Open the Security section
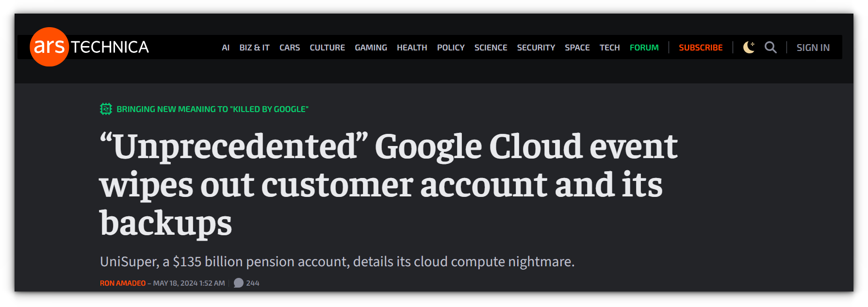 (536, 48)
